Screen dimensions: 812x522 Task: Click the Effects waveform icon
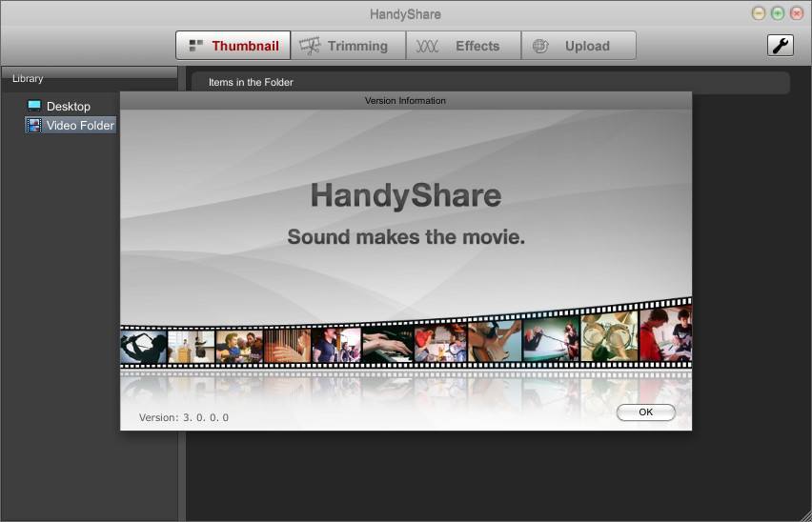(x=427, y=46)
